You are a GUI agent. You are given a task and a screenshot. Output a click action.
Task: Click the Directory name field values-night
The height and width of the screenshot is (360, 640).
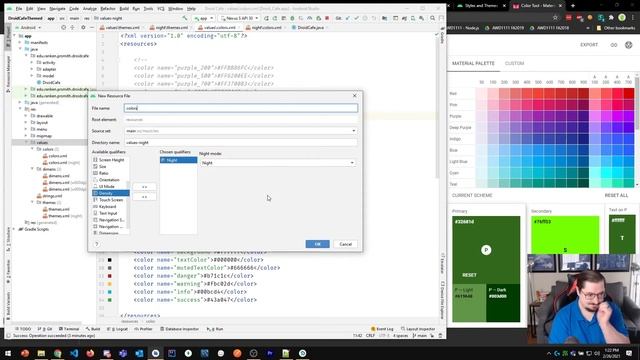241,142
